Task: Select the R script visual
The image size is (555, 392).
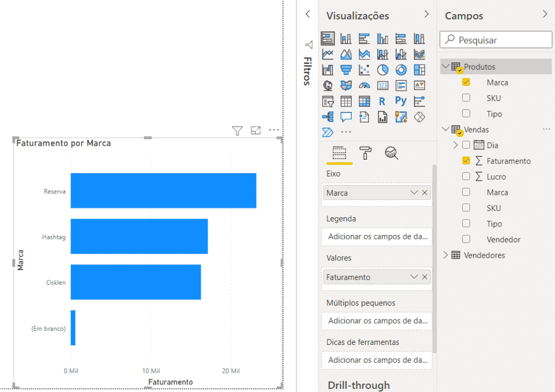Action: (382, 101)
